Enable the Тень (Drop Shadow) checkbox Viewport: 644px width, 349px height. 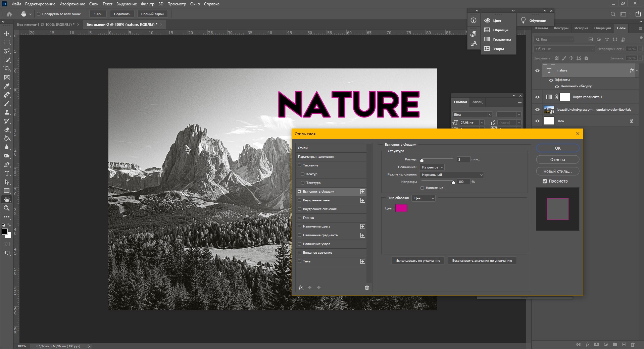[x=299, y=261]
